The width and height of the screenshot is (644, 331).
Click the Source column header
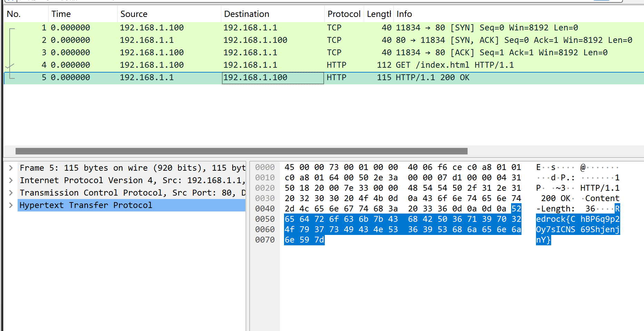tap(134, 14)
